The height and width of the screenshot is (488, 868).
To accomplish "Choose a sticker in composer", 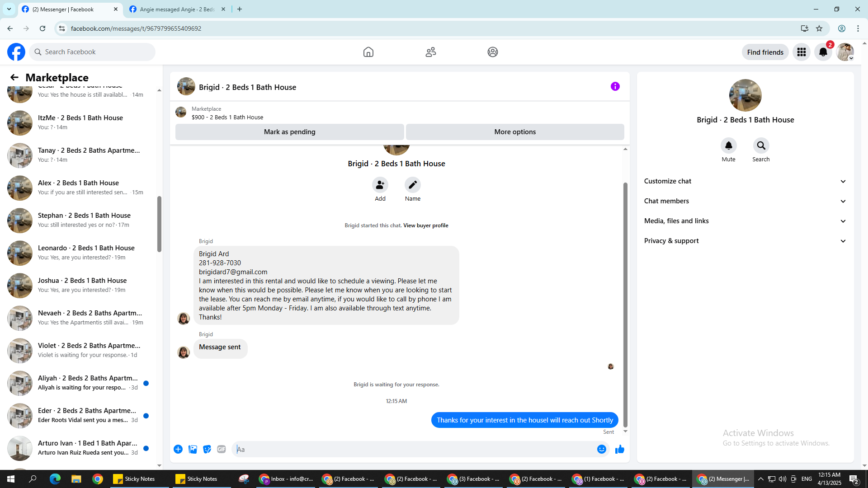I will point(207,449).
